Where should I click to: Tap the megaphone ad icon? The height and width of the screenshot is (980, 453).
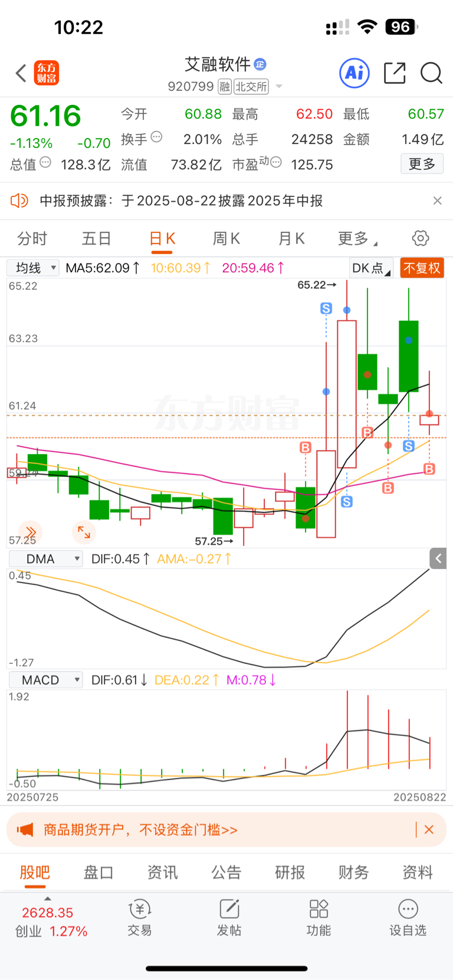(25, 830)
